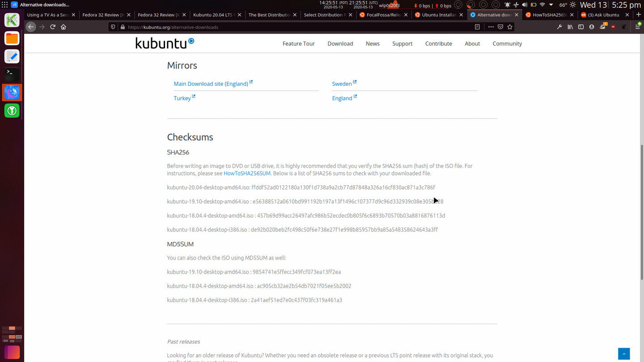Click kubuntu-20.04-desktop-amd64.iso checksum text

pos(301,187)
